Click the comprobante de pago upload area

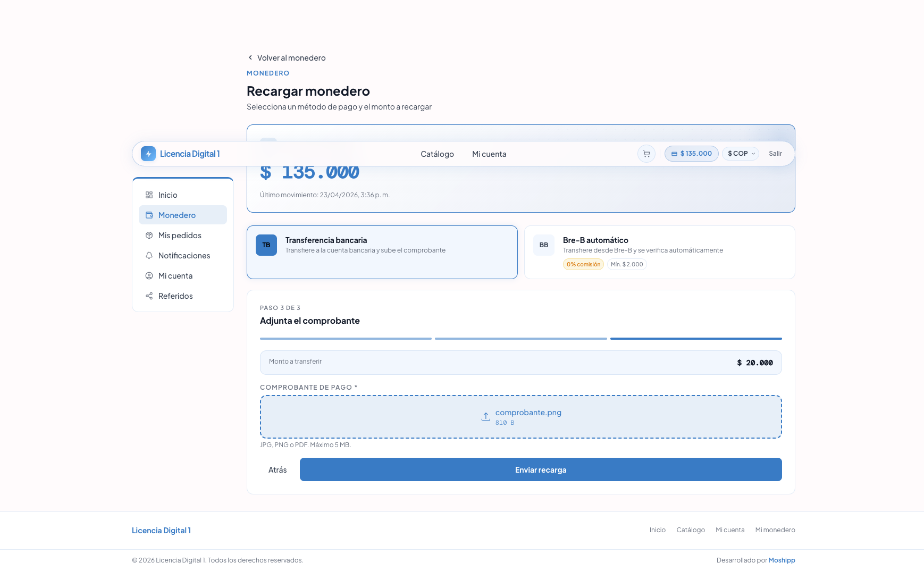520,417
